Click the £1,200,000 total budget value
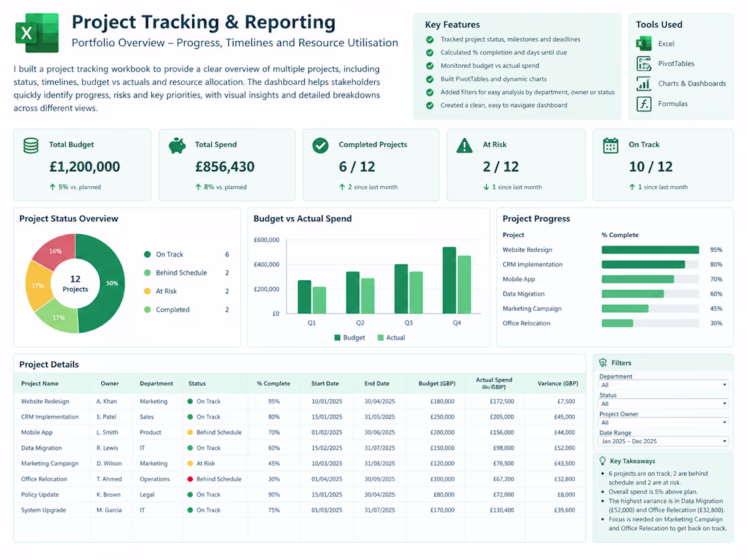 [85, 167]
